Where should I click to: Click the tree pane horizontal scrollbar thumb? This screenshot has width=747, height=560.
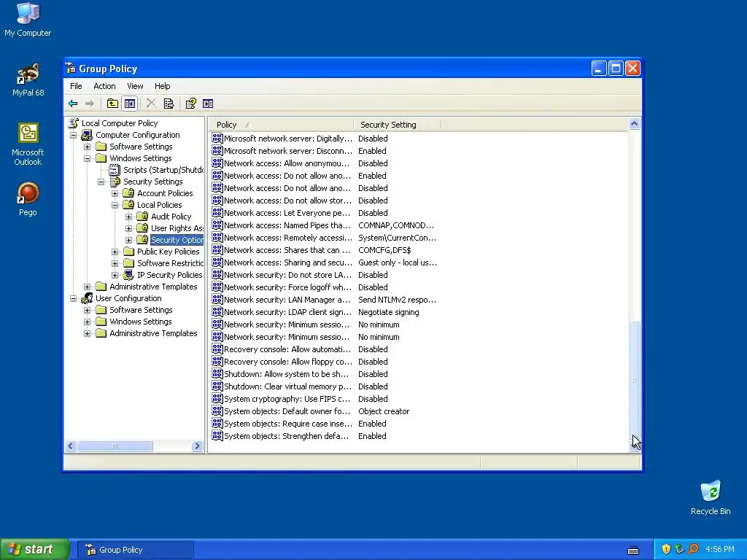(115, 446)
